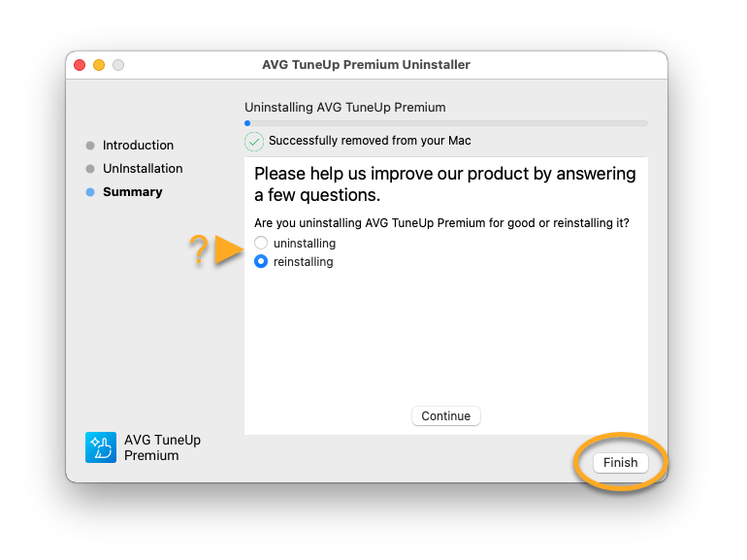The height and width of the screenshot is (560, 747).
Task: Click the uninstall progress bar
Action: coord(446,123)
